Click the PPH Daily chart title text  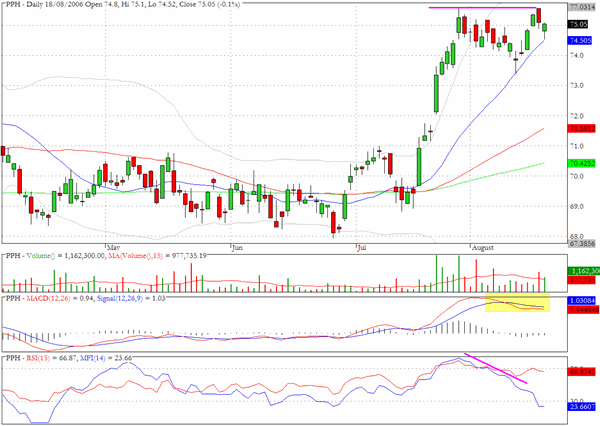pyautogui.click(x=123, y=5)
